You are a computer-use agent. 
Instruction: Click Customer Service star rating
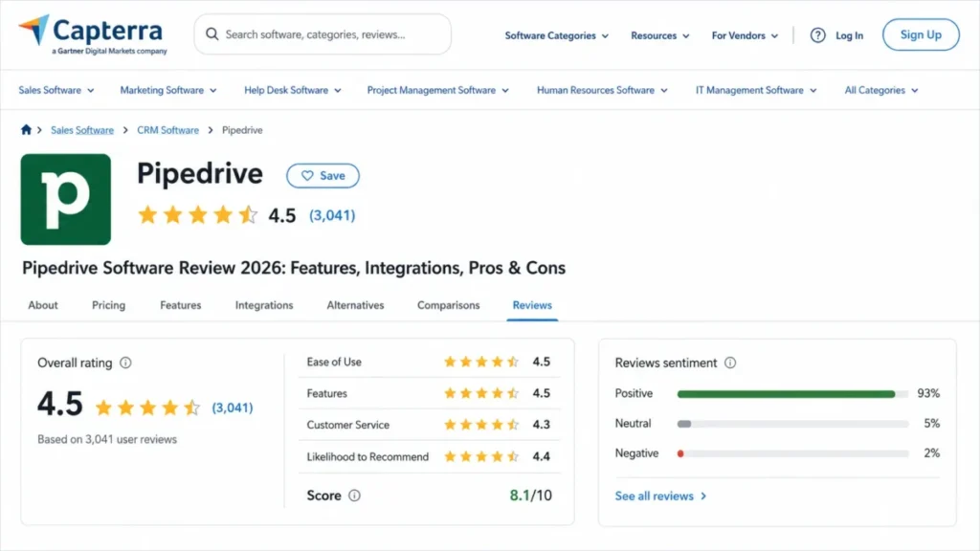[x=481, y=425]
